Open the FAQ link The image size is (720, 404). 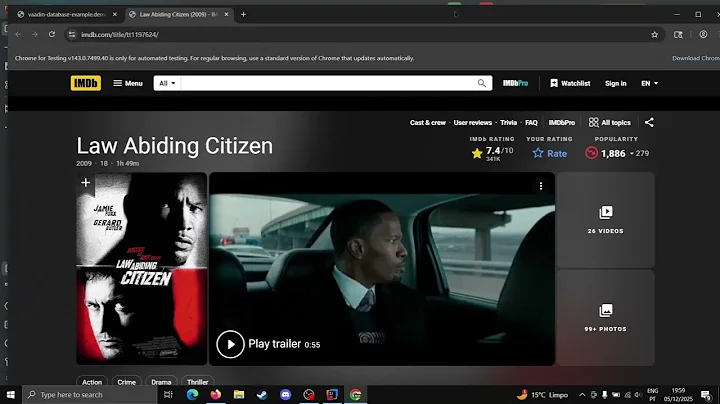[x=531, y=123]
